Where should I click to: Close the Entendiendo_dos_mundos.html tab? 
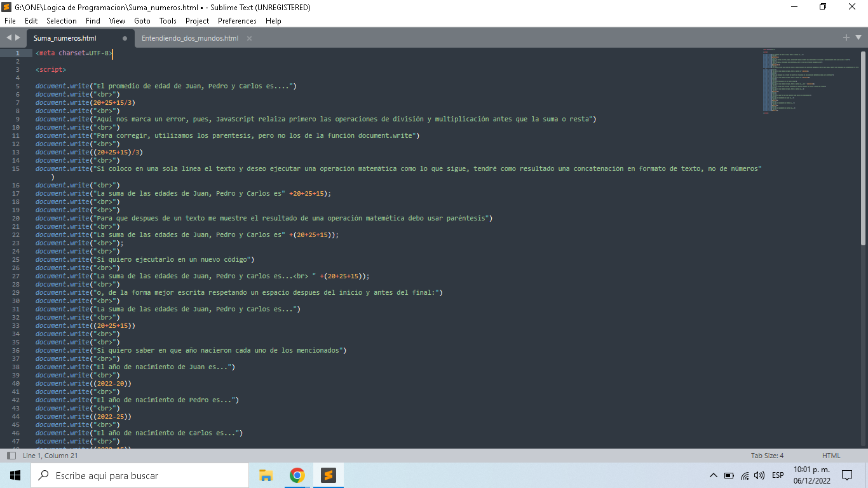coord(249,38)
